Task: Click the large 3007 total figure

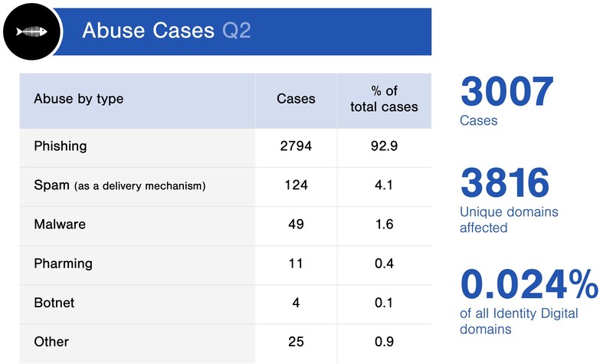Action: click(x=506, y=93)
